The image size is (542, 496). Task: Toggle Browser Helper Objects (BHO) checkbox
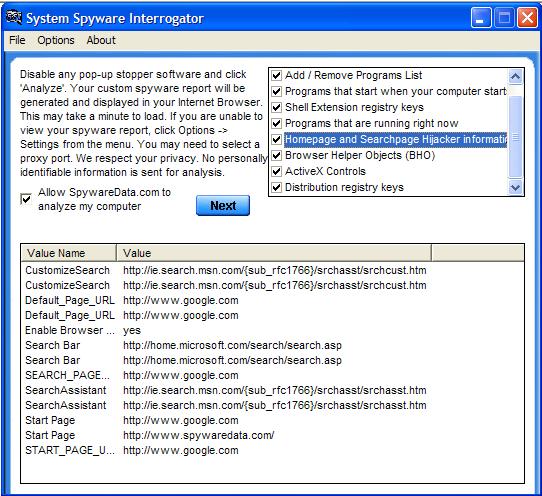277,156
